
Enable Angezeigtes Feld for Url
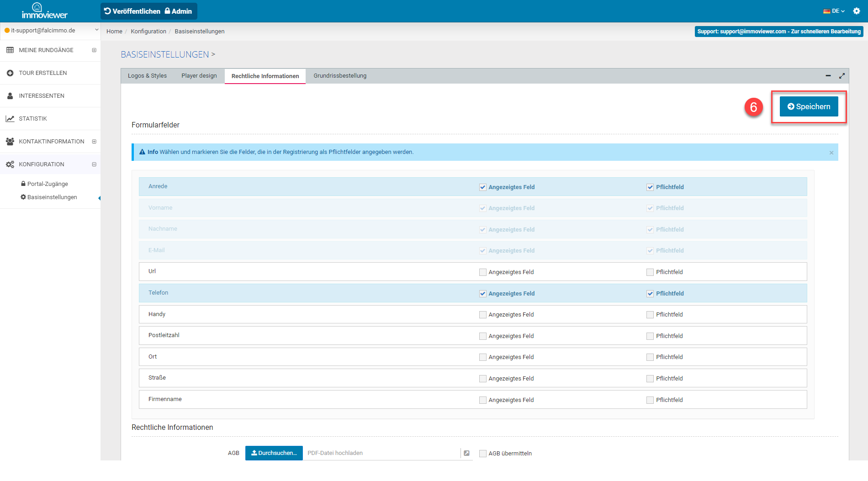(482, 272)
